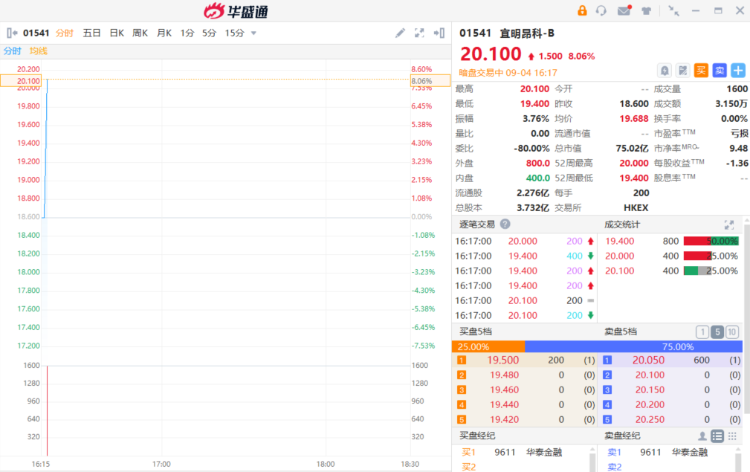This screenshot has width=750, height=472.
Task: Open the lock screen icon in title bar
Action: (582, 10)
